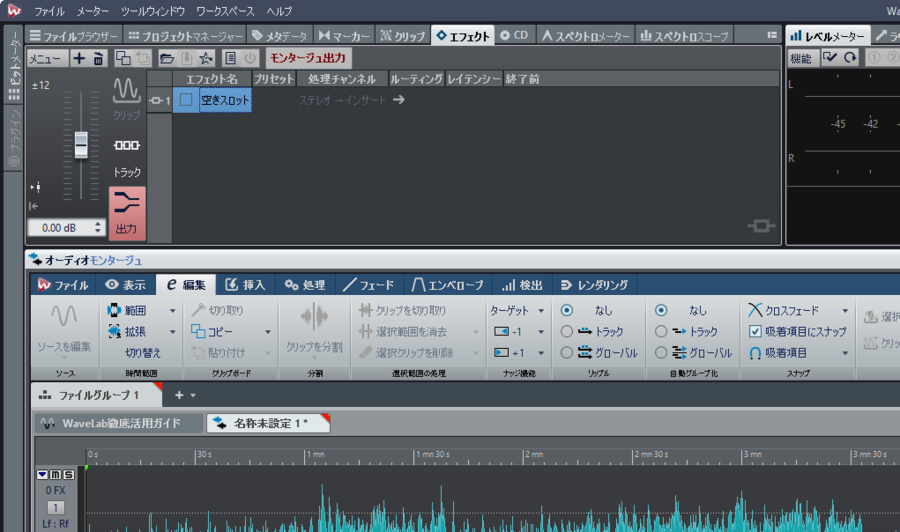Click the fader reset arrow icon below gain marker

click(34, 206)
